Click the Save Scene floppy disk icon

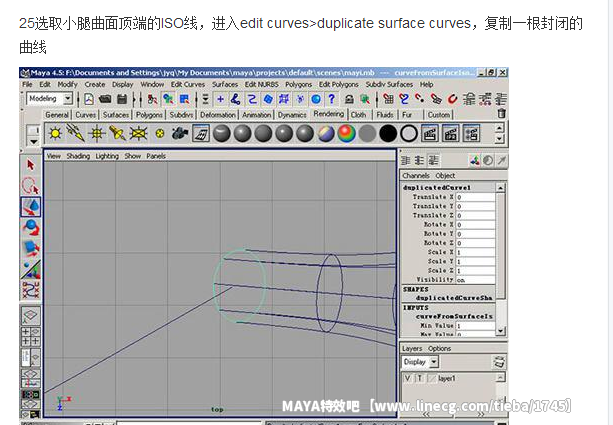[122, 99]
